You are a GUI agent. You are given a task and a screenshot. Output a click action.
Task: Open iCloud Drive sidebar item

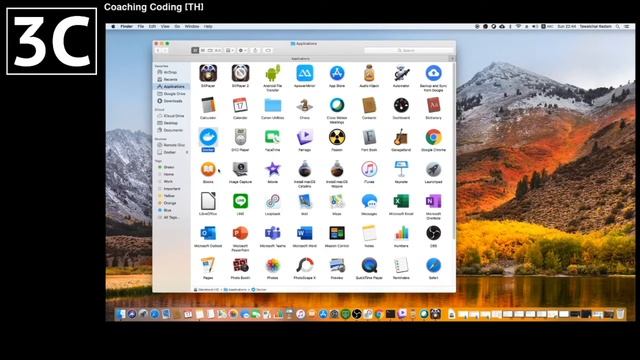tap(171, 116)
